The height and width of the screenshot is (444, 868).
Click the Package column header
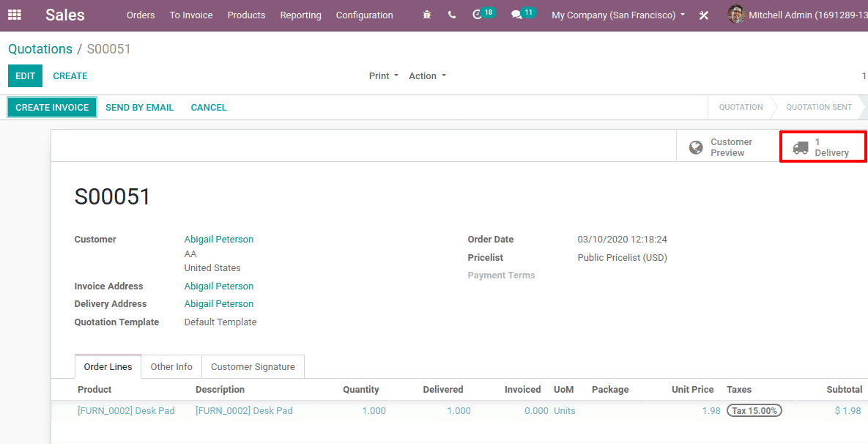(x=610, y=390)
